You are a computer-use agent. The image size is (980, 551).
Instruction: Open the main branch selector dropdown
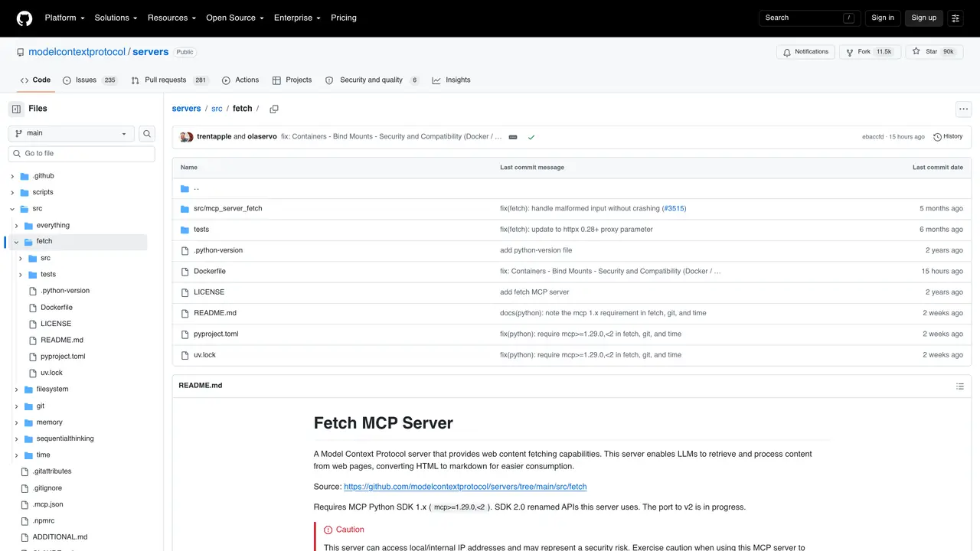pos(71,133)
